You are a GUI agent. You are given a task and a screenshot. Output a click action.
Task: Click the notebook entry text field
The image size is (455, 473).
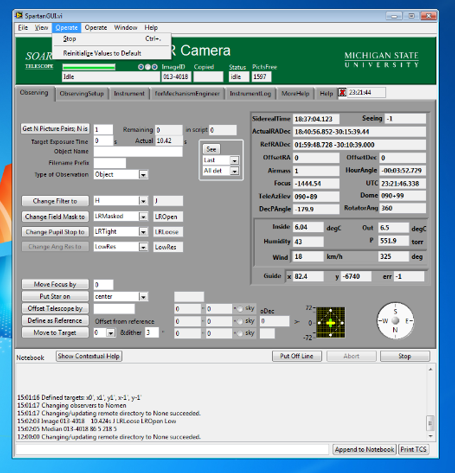click(x=172, y=450)
